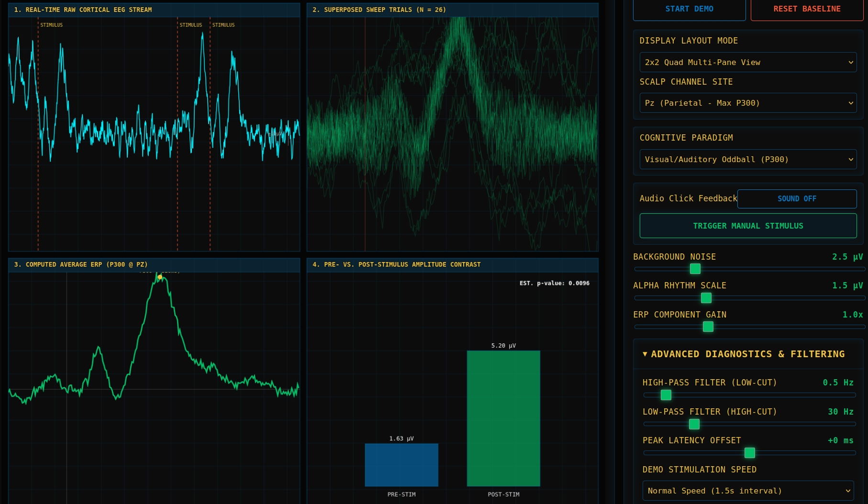868x504 pixels.
Task: Click the RESET BASELINE button
Action: (807, 10)
